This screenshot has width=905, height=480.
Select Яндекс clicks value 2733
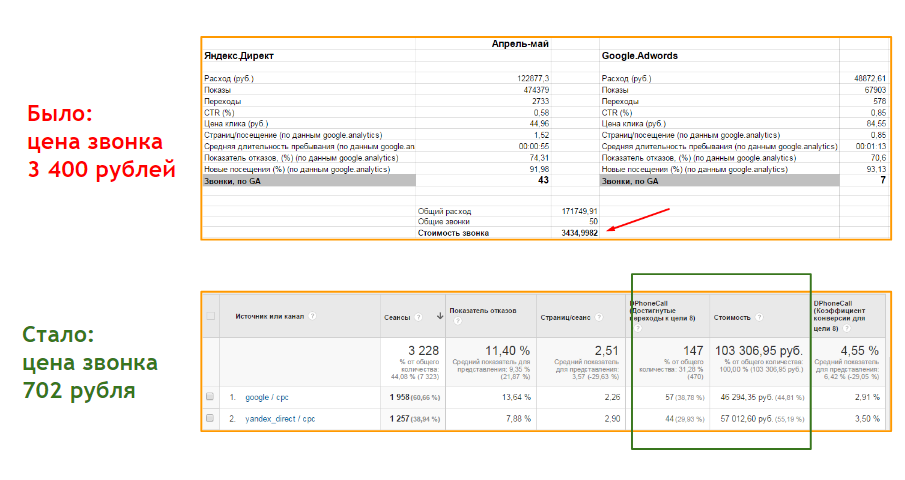coord(540,101)
